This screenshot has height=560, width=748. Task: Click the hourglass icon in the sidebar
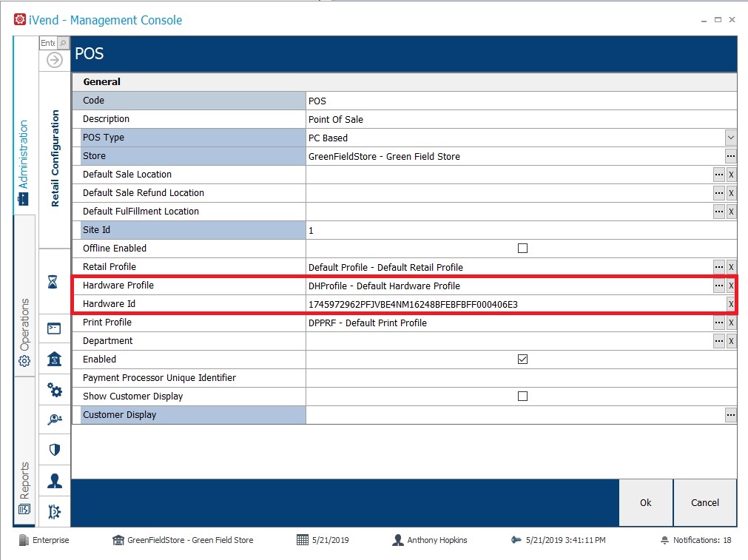(x=53, y=282)
